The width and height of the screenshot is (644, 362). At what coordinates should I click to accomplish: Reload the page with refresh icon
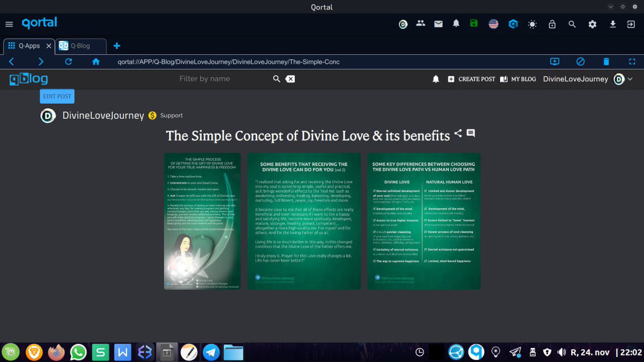(68, 62)
